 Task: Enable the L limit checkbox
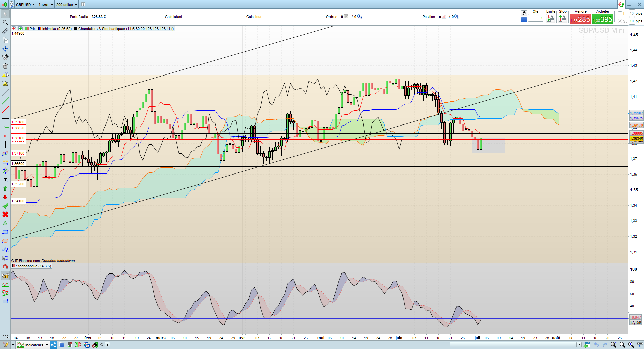click(x=620, y=14)
